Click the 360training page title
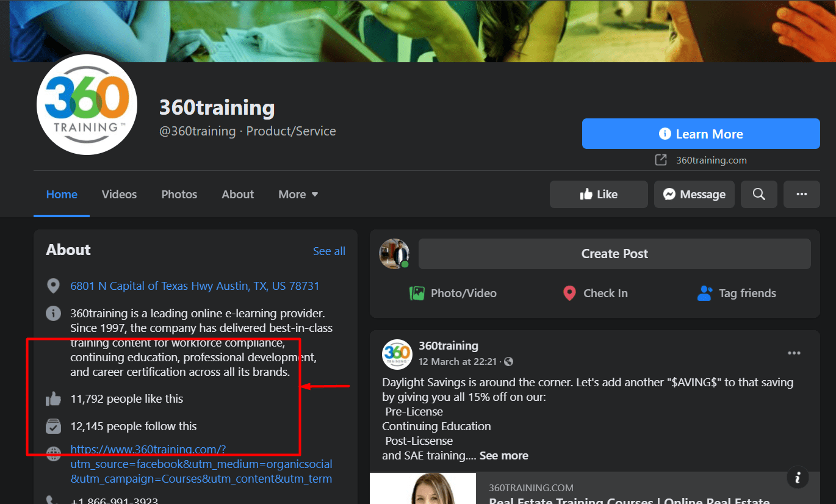The height and width of the screenshot is (504, 836). click(x=217, y=107)
